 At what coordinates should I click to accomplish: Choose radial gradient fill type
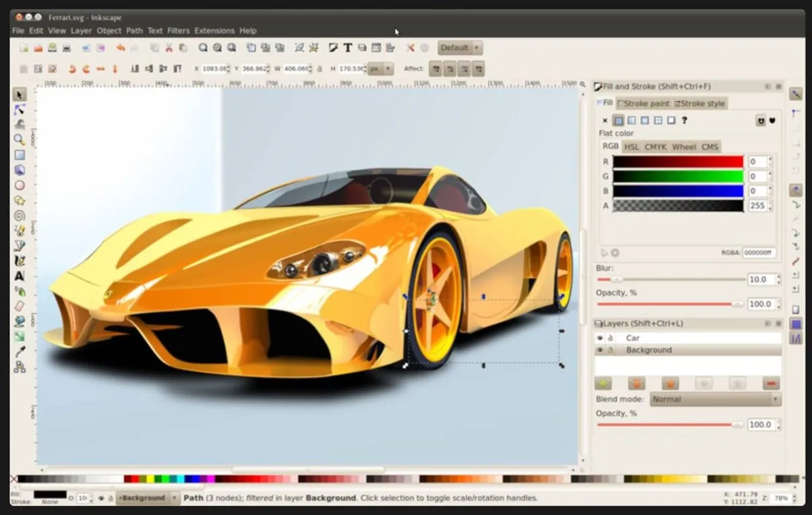tap(645, 120)
